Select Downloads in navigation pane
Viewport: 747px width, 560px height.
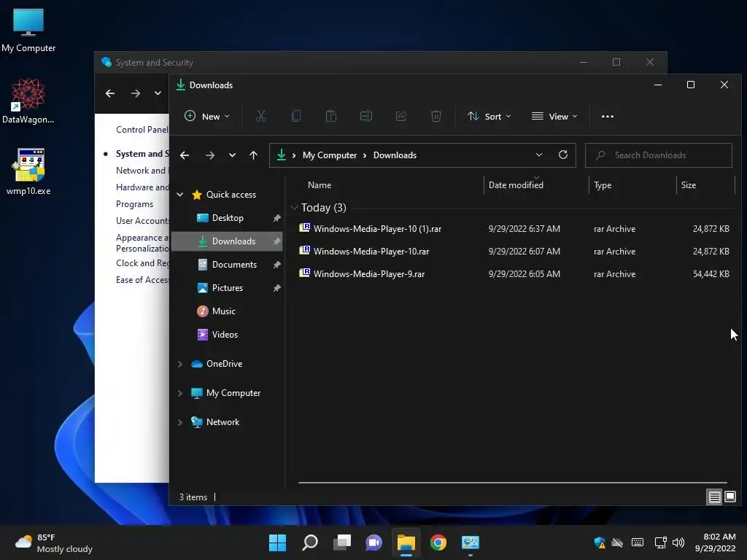tap(228, 241)
